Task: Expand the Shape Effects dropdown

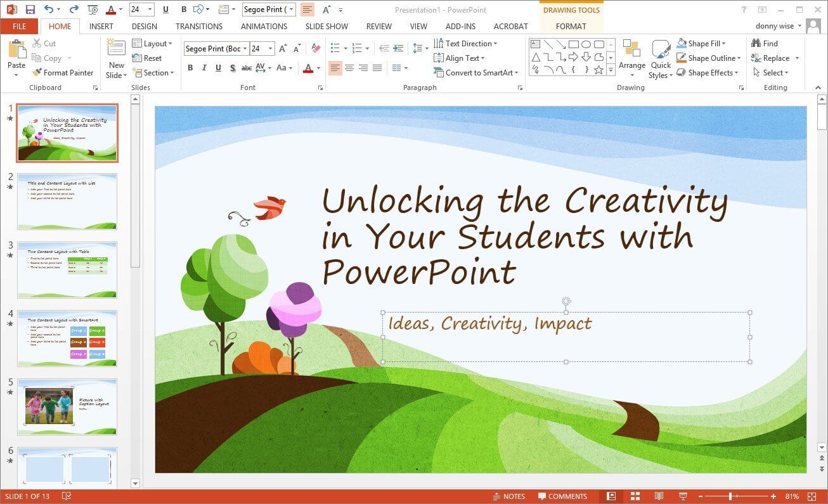Action: 708,73
